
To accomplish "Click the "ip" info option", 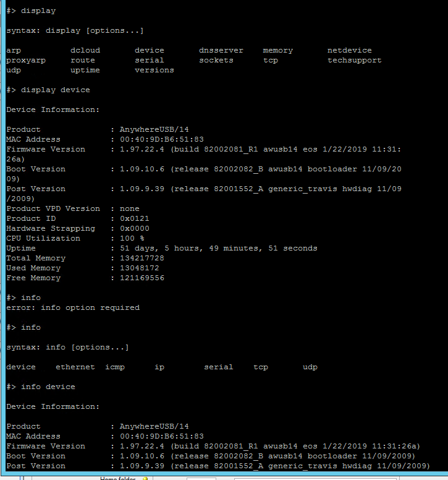I will point(159,367).
